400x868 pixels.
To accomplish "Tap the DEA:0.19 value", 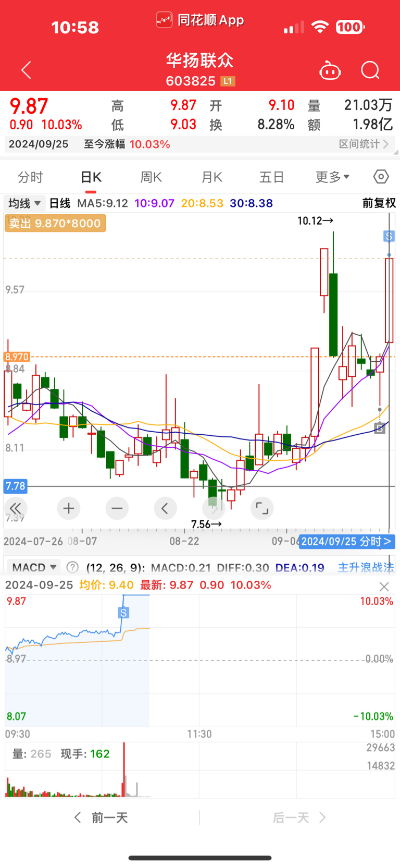I will (299, 567).
